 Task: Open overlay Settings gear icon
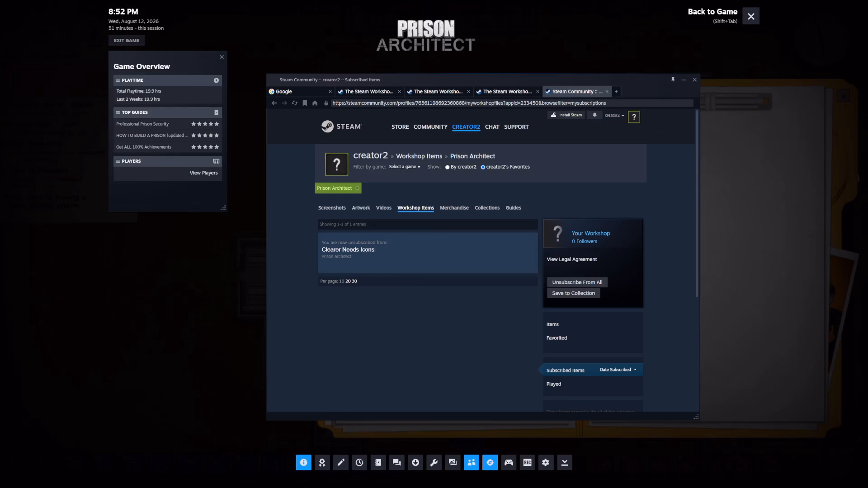point(546,462)
